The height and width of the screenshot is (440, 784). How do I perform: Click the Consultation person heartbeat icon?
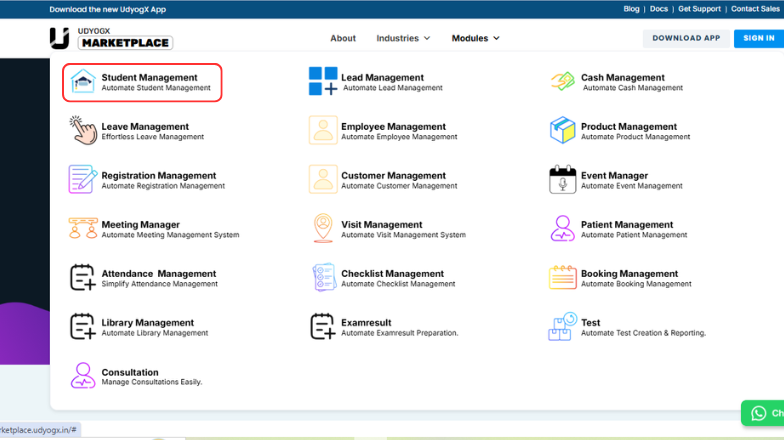click(83, 376)
